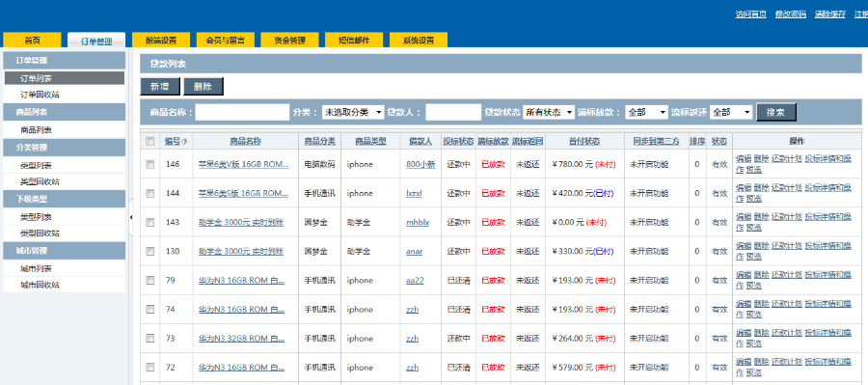Sort by the 借款人 column header
Image resolution: width=868 pixels, height=385 pixels.
pyautogui.click(x=420, y=141)
